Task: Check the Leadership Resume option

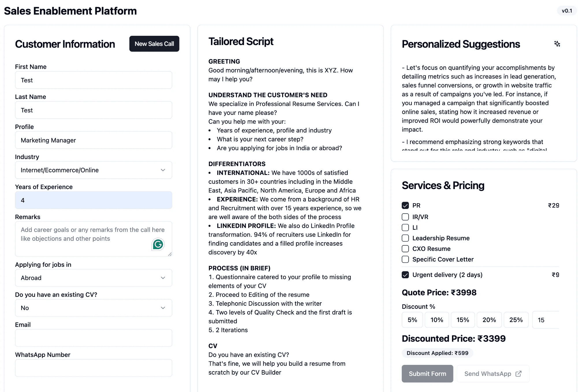Action: click(x=405, y=238)
